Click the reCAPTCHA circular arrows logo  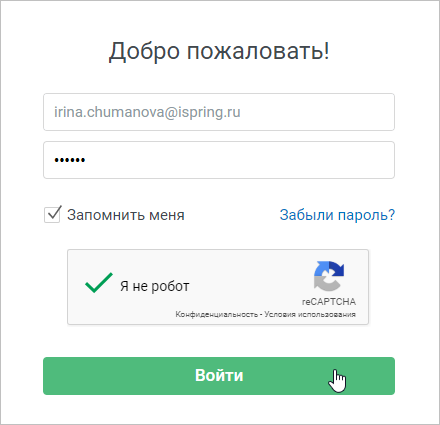(x=329, y=276)
